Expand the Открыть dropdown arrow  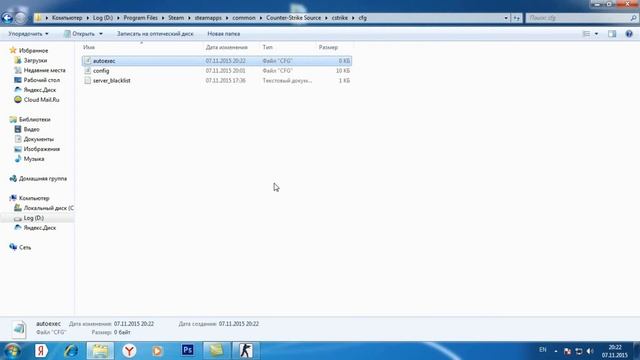[101, 34]
